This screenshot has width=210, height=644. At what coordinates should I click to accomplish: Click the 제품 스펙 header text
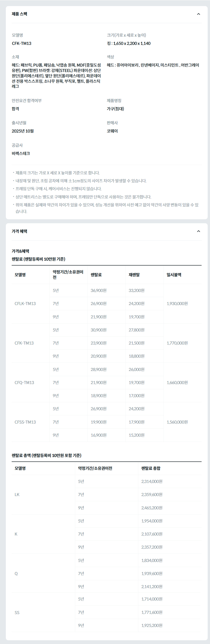click(x=18, y=14)
